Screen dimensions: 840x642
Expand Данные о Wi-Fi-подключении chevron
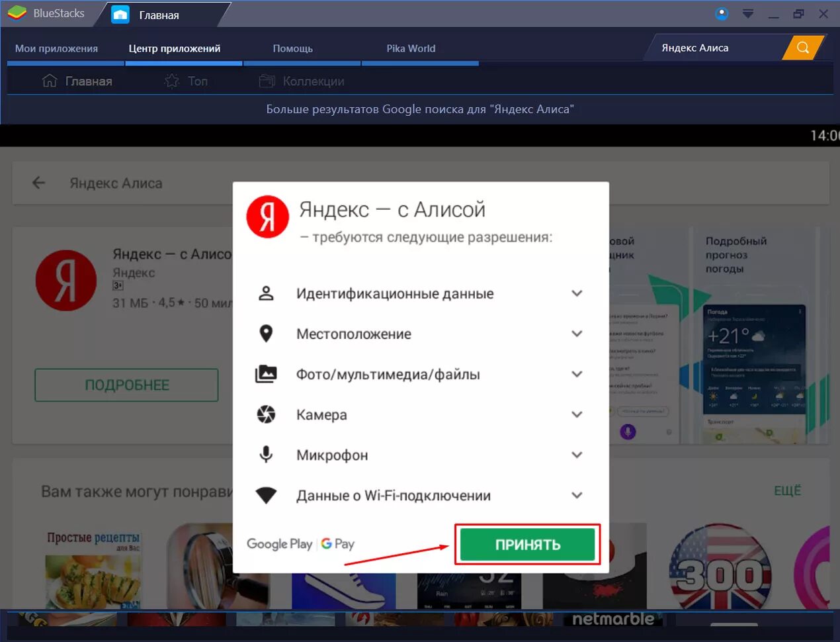click(x=577, y=495)
